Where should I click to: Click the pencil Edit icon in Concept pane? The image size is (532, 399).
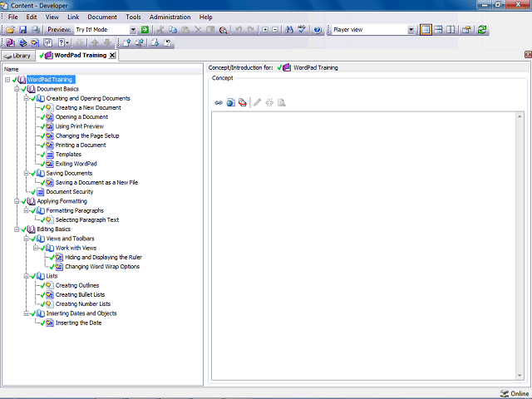(x=257, y=102)
